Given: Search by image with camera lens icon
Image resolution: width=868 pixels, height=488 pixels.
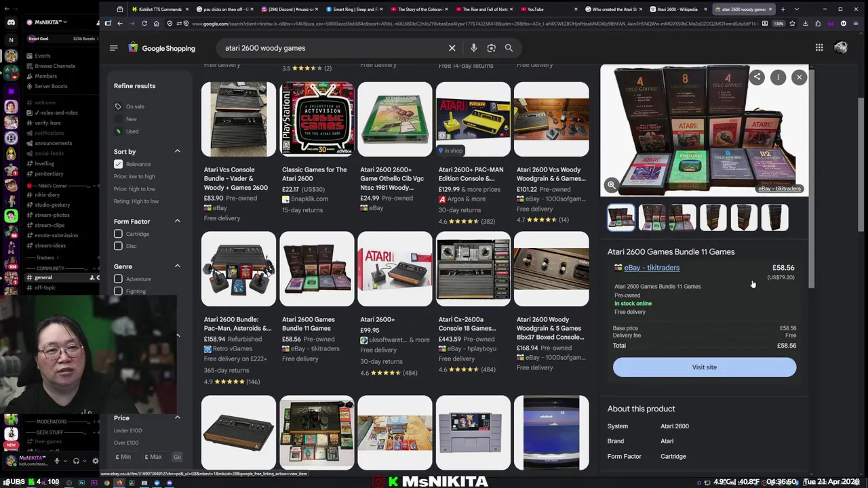Looking at the screenshot, I should 491,48.
